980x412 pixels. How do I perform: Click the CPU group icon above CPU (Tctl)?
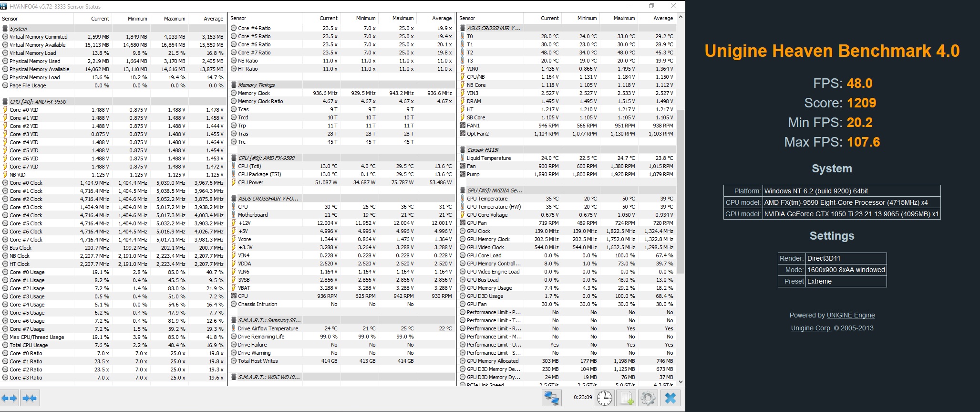tap(234, 158)
